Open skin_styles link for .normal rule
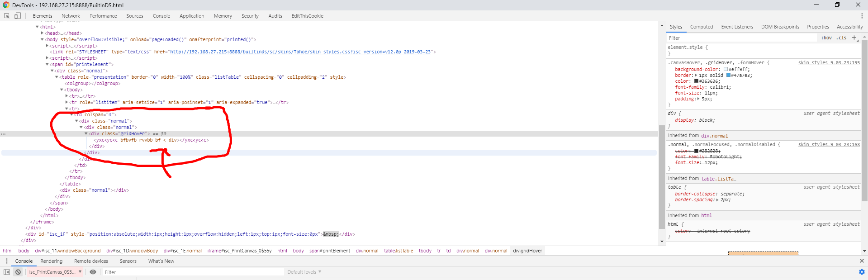 829,145
